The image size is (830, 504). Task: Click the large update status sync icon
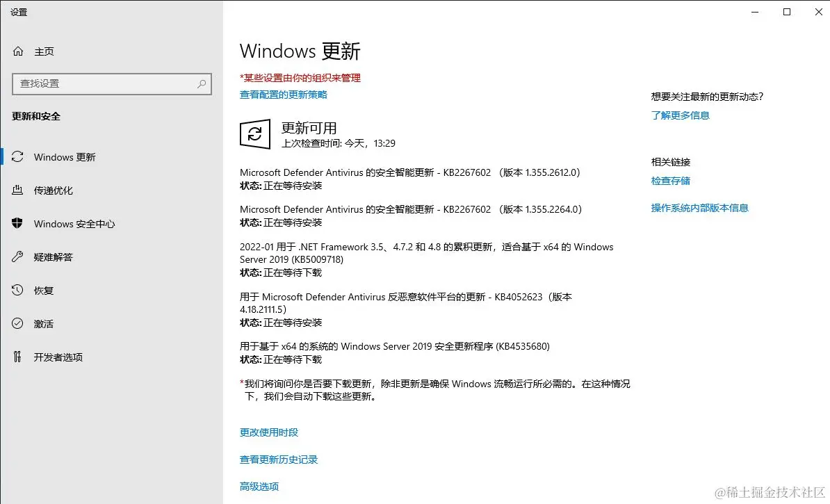[x=255, y=134]
